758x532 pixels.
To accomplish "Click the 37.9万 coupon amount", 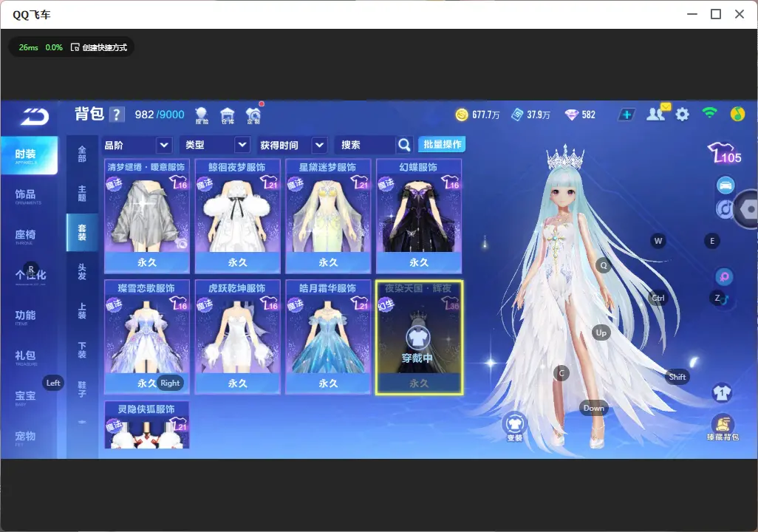I will 539,115.
